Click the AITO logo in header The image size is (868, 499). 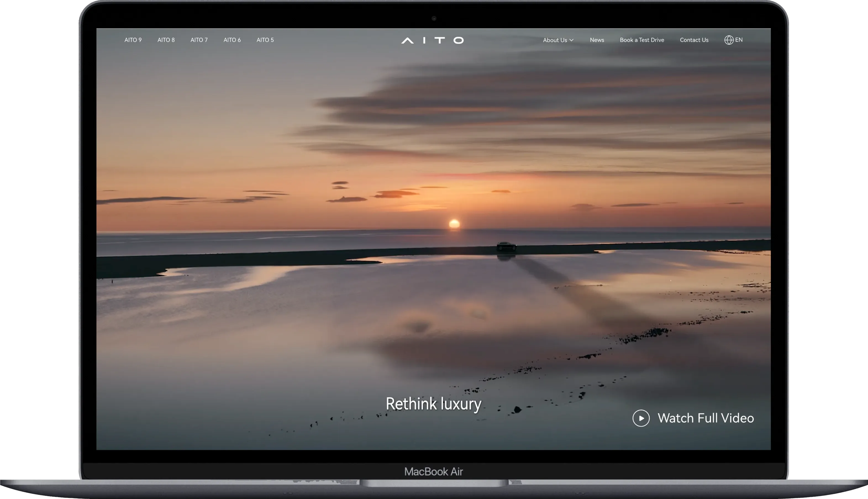(x=432, y=40)
